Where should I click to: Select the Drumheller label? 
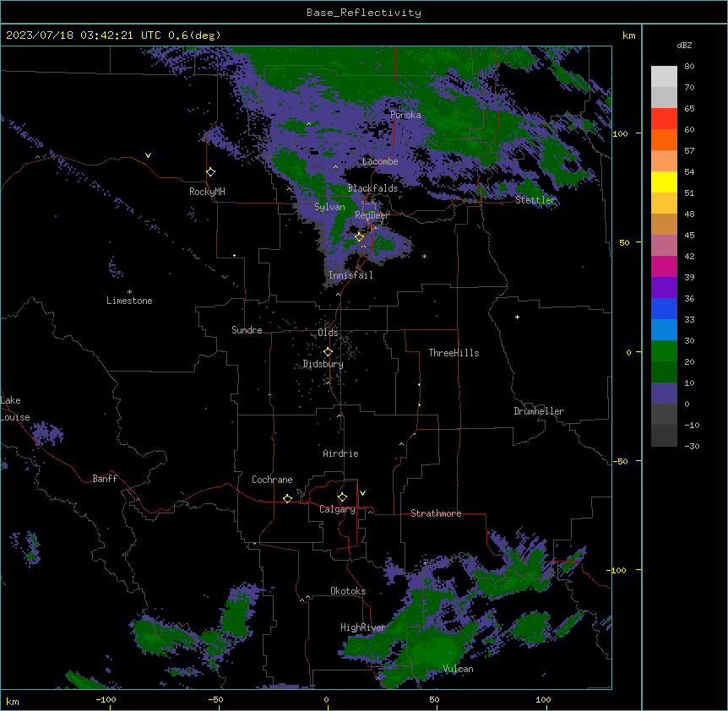539,411
